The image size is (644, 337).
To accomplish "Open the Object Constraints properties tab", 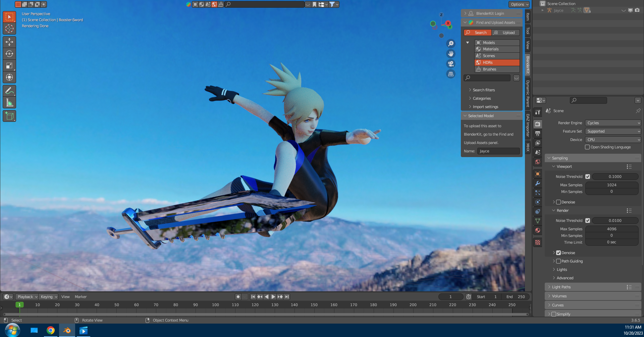I will pos(538,211).
